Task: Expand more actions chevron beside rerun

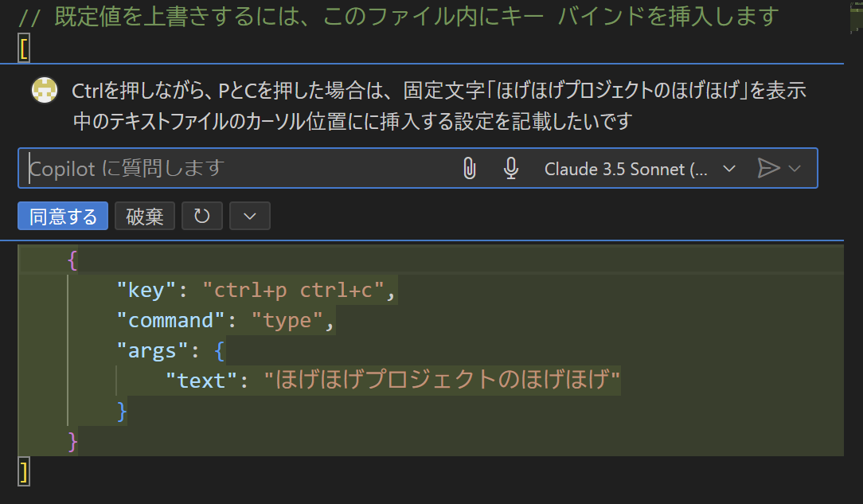Action: [x=250, y=216]
